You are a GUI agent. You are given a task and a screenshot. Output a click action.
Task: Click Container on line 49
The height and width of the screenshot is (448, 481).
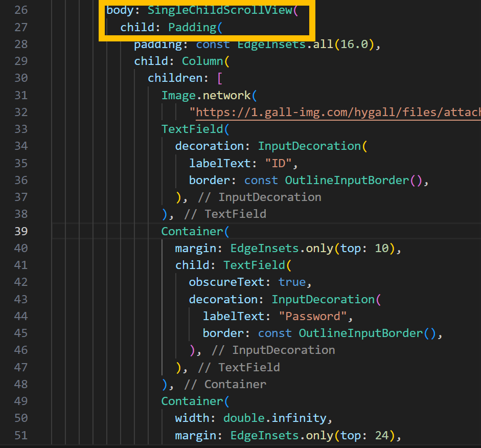[x=192, y=401]
